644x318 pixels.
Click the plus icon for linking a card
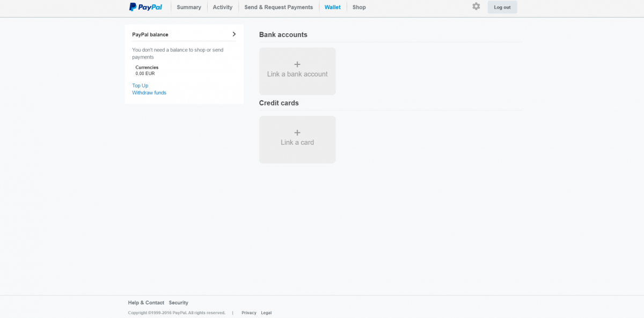coord(297,132)
